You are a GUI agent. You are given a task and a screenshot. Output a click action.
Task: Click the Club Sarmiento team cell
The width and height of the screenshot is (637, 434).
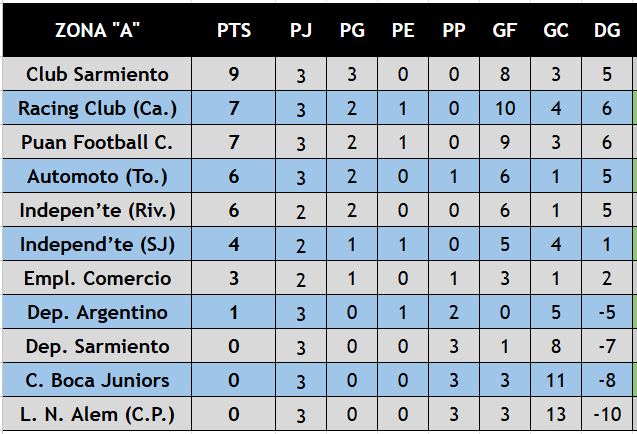[x=97, y=74]
